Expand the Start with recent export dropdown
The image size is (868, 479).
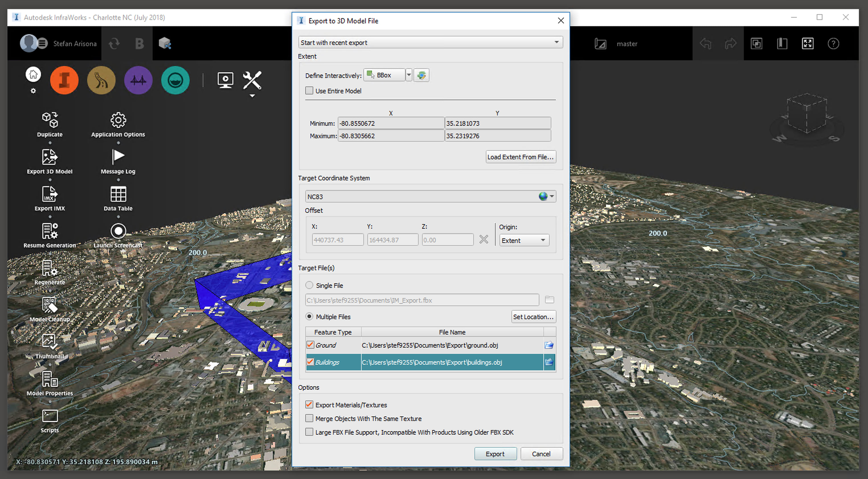pos(430,42)
